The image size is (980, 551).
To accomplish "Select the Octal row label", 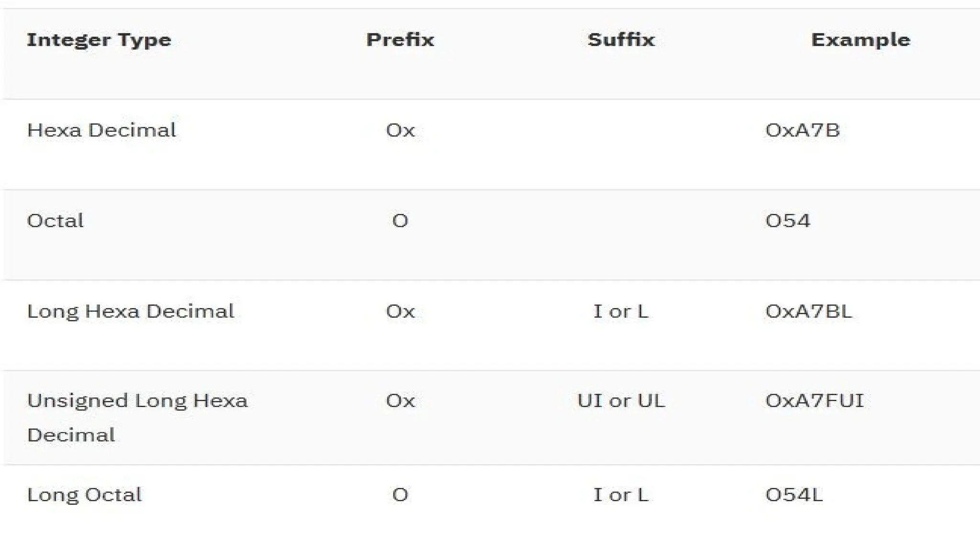I will (x=55, y=220).
